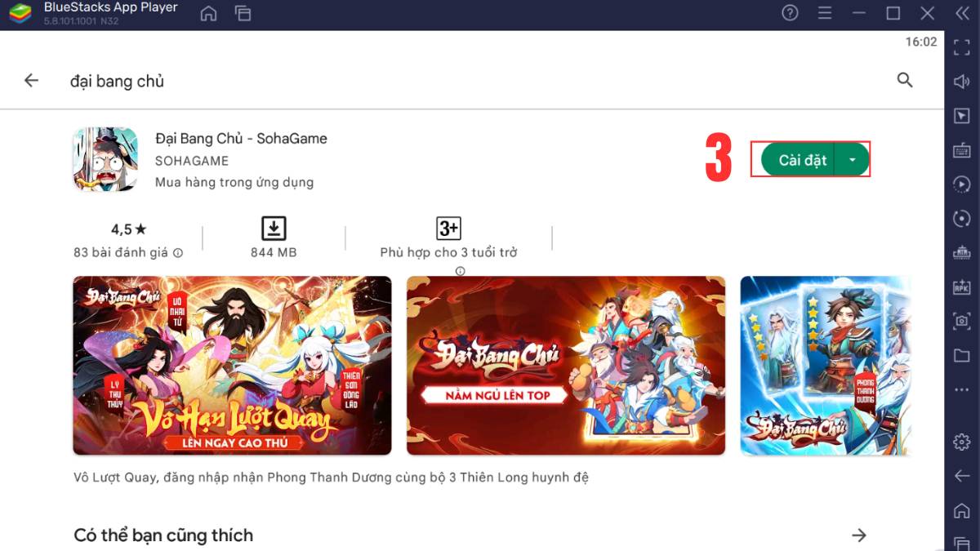Show rating info next to reviews count
Viewport: 980px width, 551px height.
pos(178,253)
